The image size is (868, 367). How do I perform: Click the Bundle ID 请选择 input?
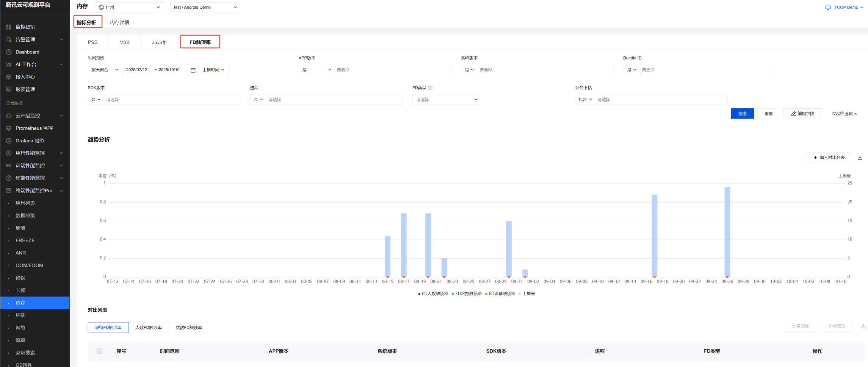708,70
